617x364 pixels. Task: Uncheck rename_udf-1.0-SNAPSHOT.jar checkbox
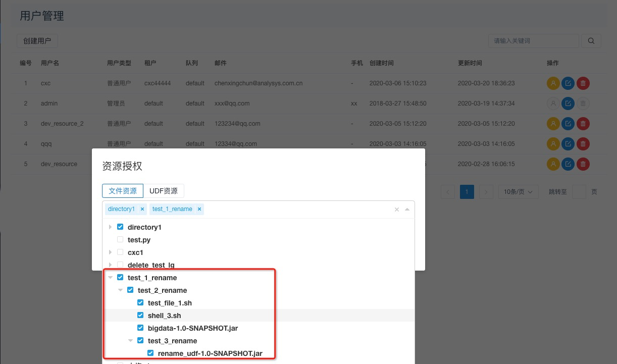[150, 353]
